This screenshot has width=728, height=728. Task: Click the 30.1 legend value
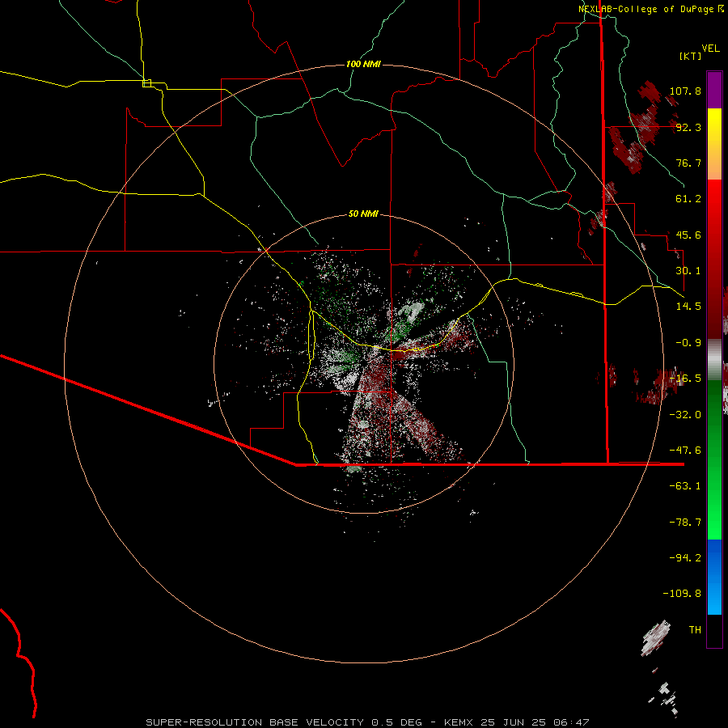688,271
